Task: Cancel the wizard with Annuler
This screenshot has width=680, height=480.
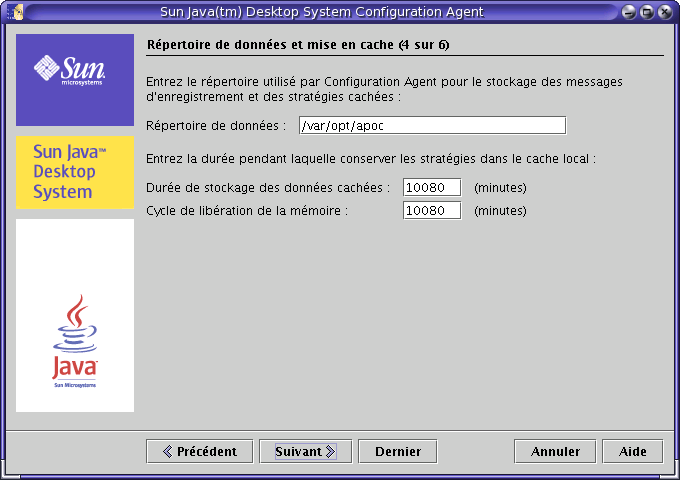Action: 555,451
